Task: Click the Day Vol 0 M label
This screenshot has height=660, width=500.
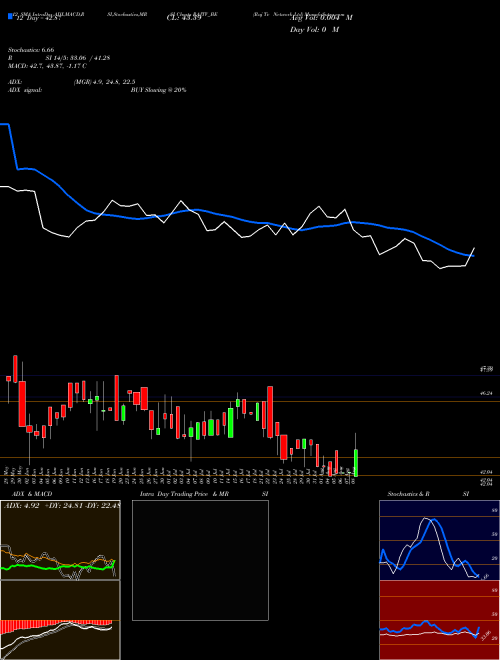Action: [314, 30]
